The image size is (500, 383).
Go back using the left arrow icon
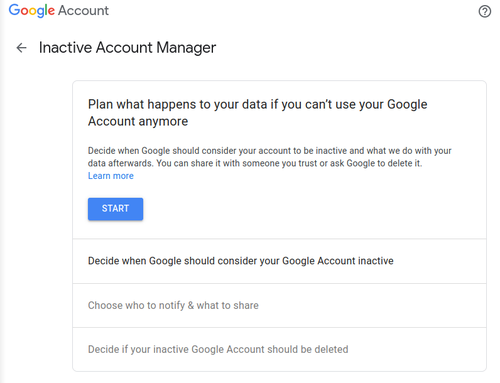[x=21, y=48]
